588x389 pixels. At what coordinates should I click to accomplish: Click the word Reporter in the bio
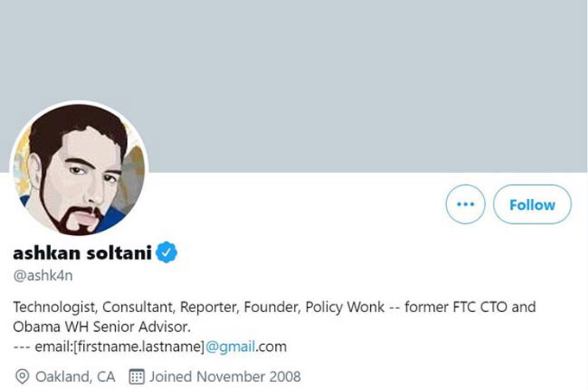pyautogui.click(x=209, y=307)
